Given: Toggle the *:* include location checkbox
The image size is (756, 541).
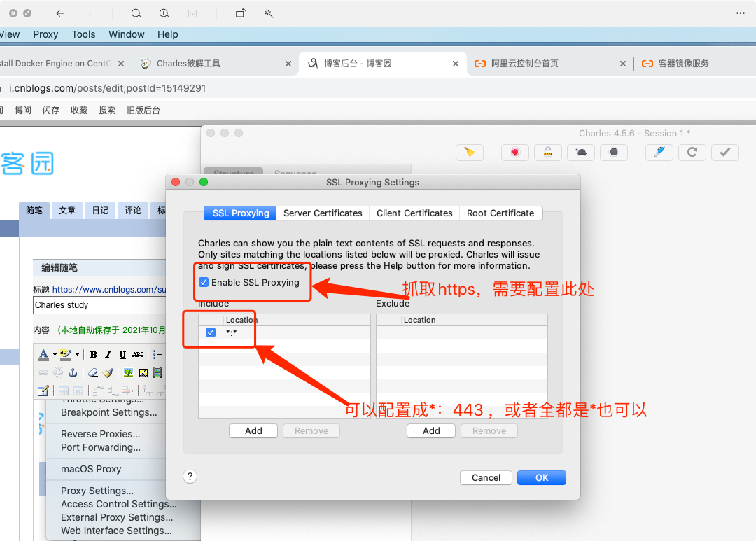Looking at the screenshot, I should pyautogui.click(x=211, y=332).
